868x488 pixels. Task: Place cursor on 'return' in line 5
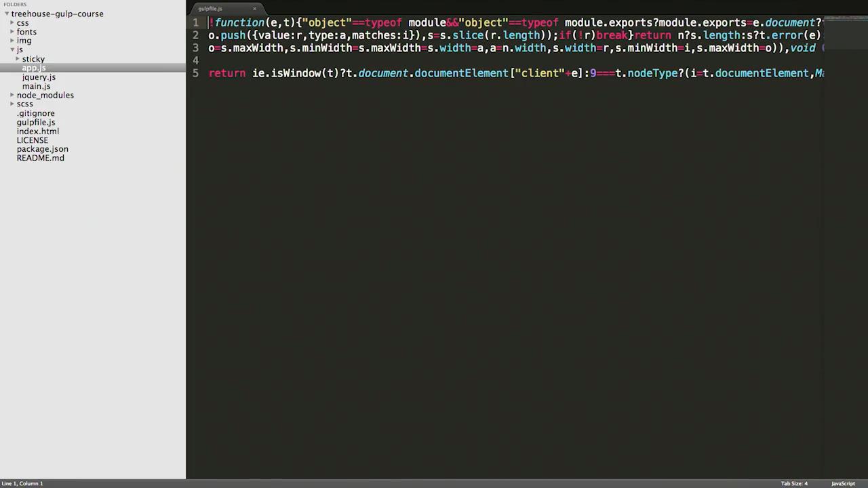pos(227,73)
